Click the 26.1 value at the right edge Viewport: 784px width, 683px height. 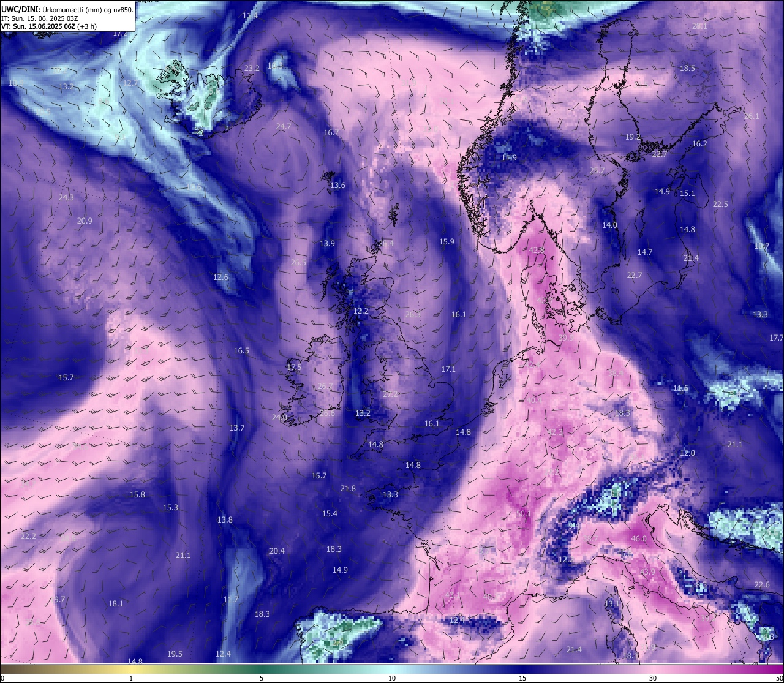tap(751, 116)
